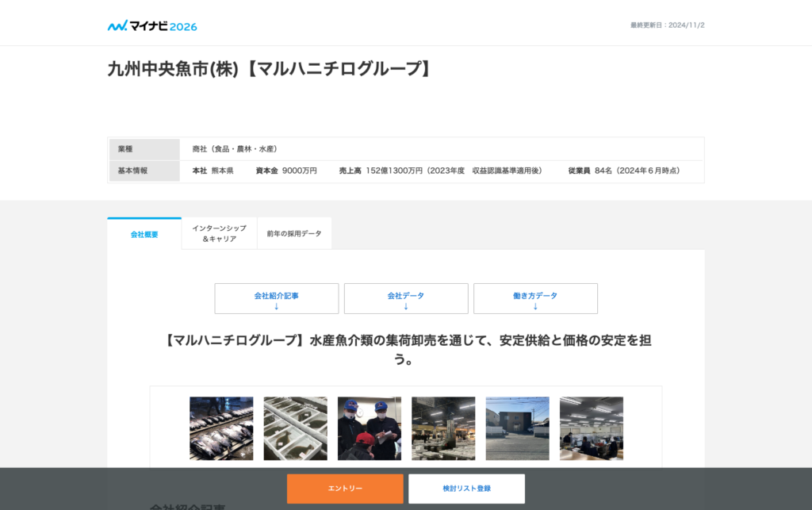Click the 9000万円 capital value
812x510 pixels.
click(299, 171)
